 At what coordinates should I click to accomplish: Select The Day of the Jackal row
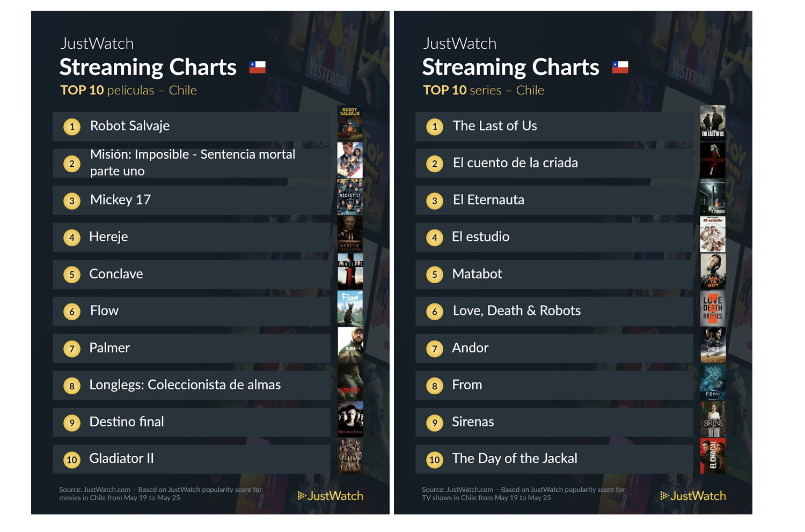(x=554, y=459)
